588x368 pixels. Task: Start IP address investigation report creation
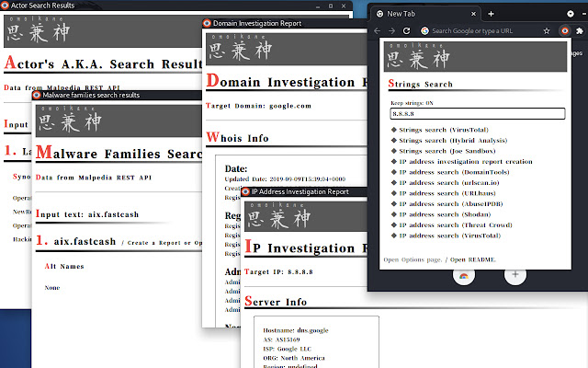(x=466, y=162)
